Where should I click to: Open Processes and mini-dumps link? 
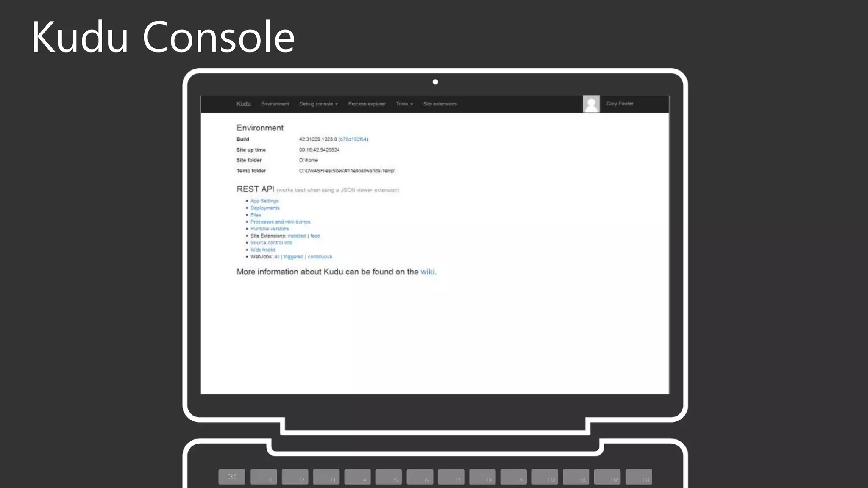(x=280, y=222)
